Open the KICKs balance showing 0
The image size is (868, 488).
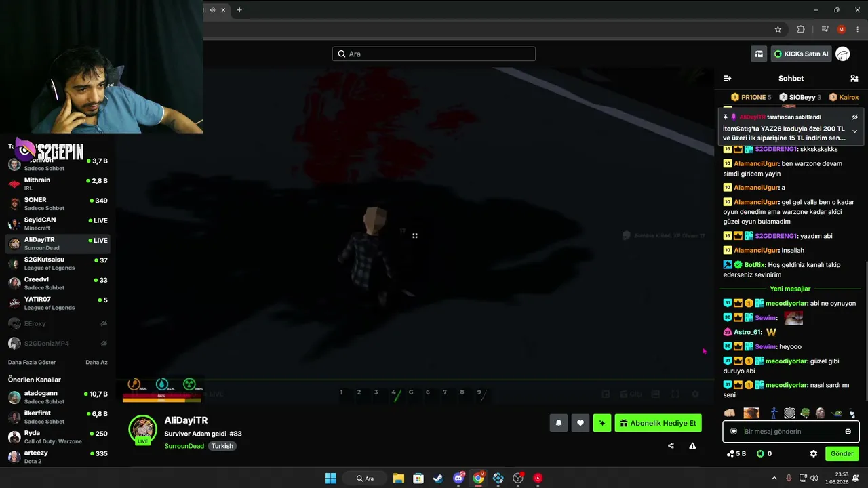[x=764, y=453]
